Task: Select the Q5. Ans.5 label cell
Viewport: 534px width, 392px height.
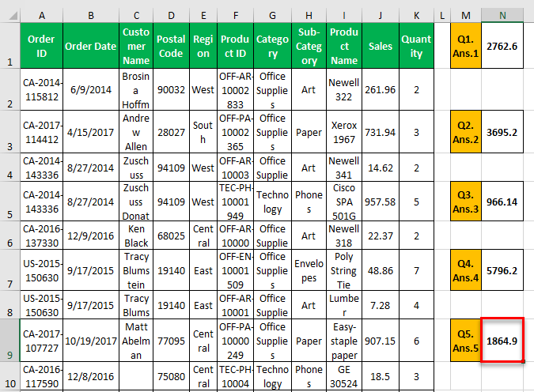Action: 465,341
